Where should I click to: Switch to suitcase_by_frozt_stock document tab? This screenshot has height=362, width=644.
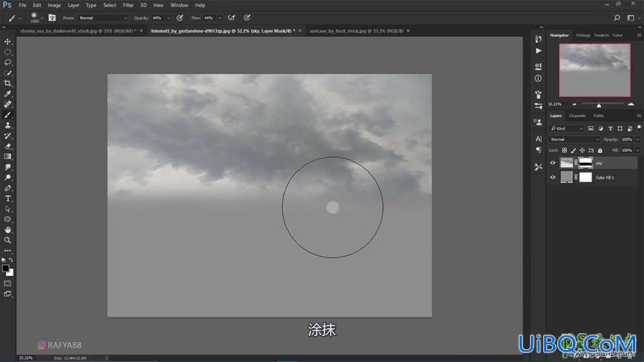356,31
